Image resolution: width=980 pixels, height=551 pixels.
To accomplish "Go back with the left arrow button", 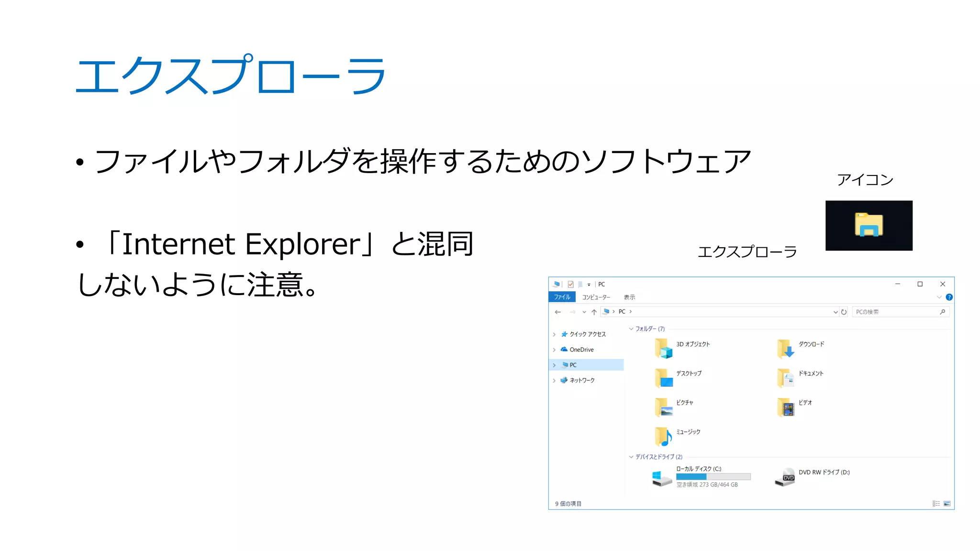I will pos(557,312).
